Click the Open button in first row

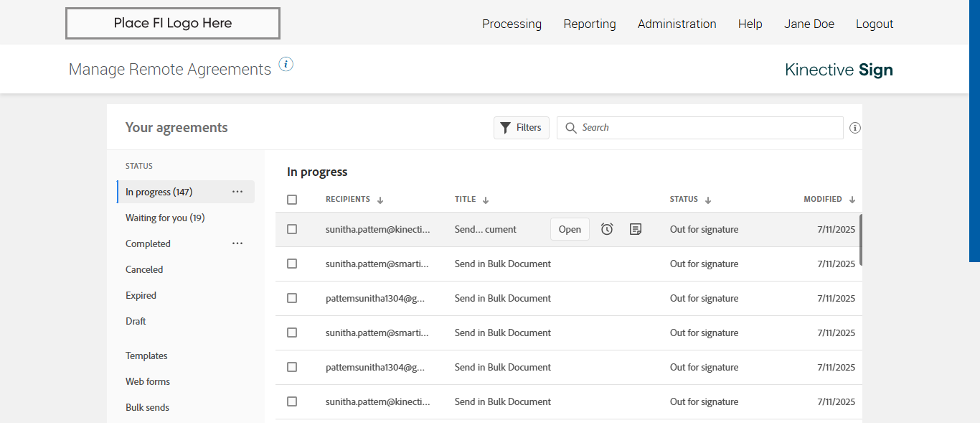click(x=570, y=229)
